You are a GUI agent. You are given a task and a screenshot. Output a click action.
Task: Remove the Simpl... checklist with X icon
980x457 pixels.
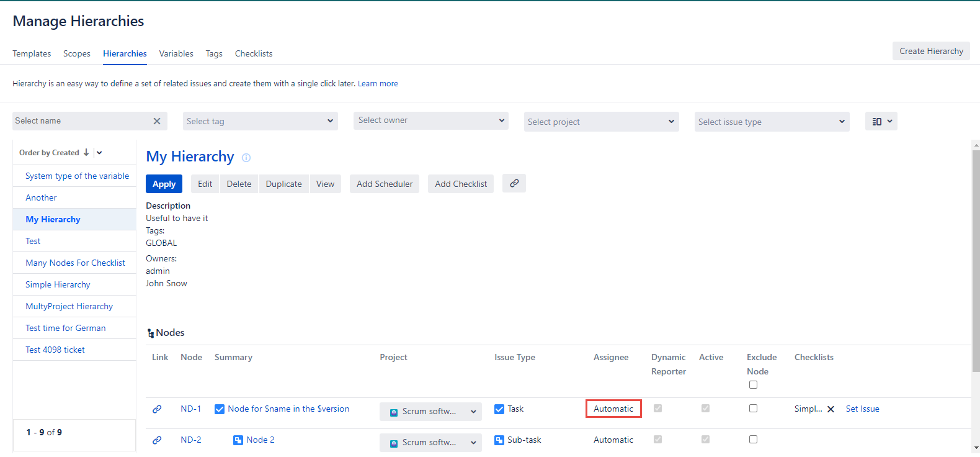pos(831,409)
